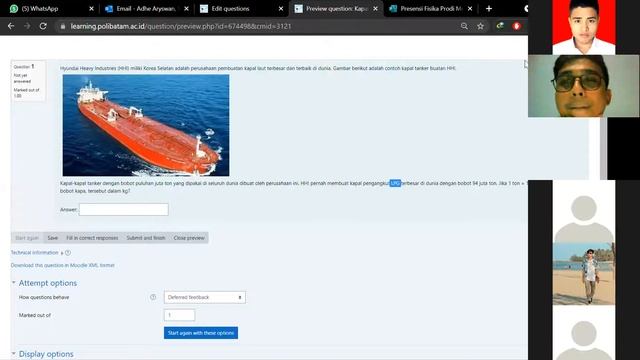Reload the current page
The width and height of the screenshot is (640, 360).
coord(43,26)
